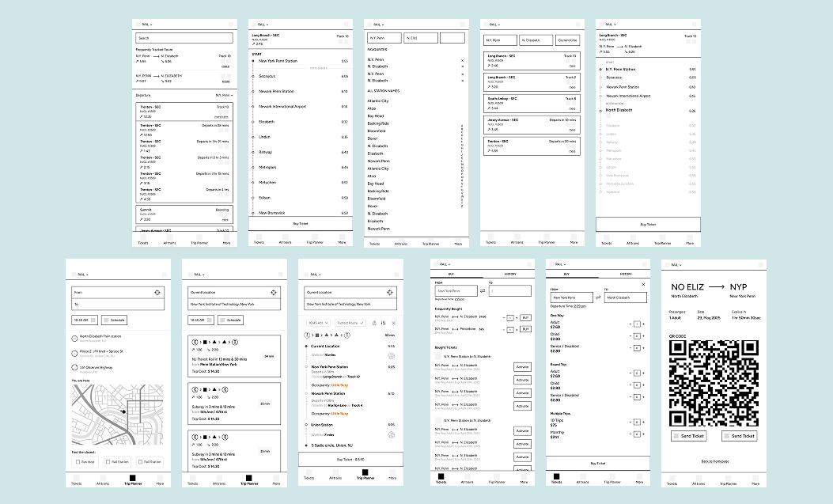The image size is (833, 504).
Task: Tap the black Trip Planner icon below the map
Action: [x=132, y=477]
